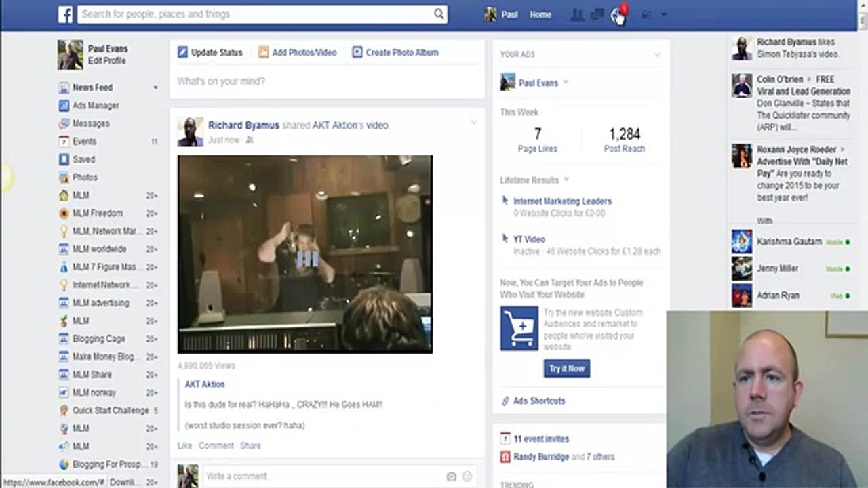Viewport: 868px width, 488px height.
Task: Select the Create Photo Album tab
Action: click(x=395, y=52)
